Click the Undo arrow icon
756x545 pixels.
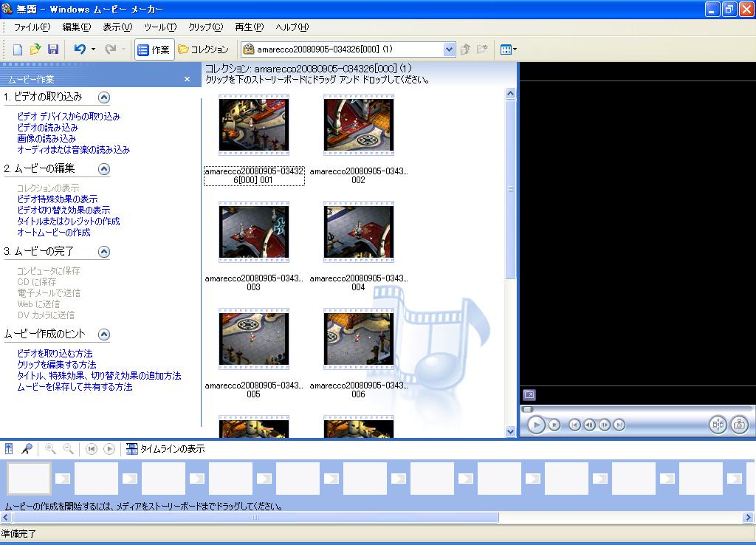pyautogui.click(x=80, y=49)
